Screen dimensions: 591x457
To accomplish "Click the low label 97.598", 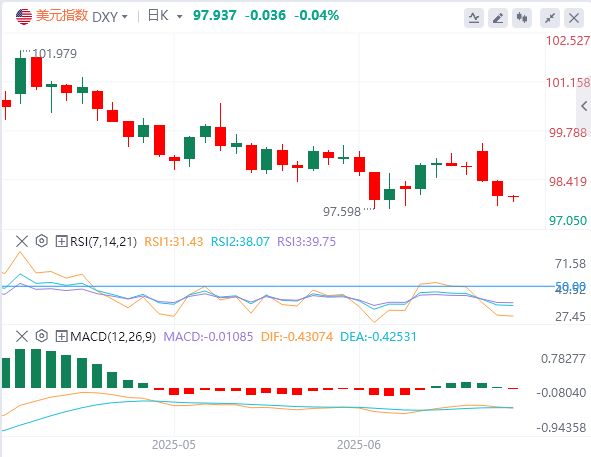I will pyautogui.click(x=342, y=212).
